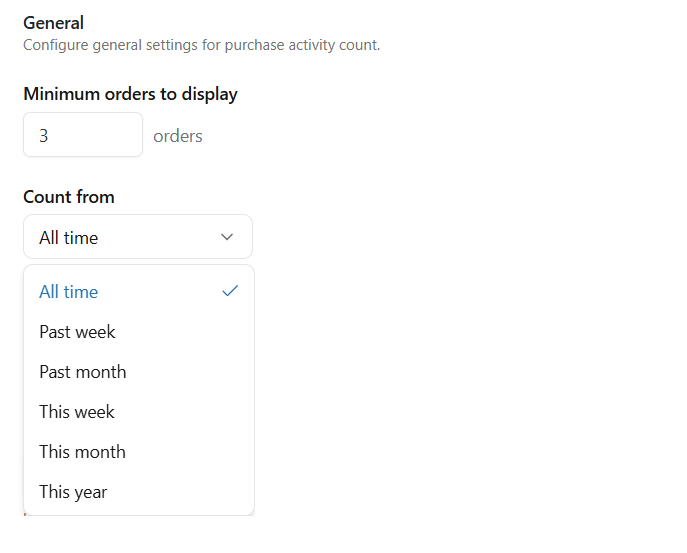This screenshot has width=687, height=553.
Task: Select This year from the options
Action: [x=73, y=492]
